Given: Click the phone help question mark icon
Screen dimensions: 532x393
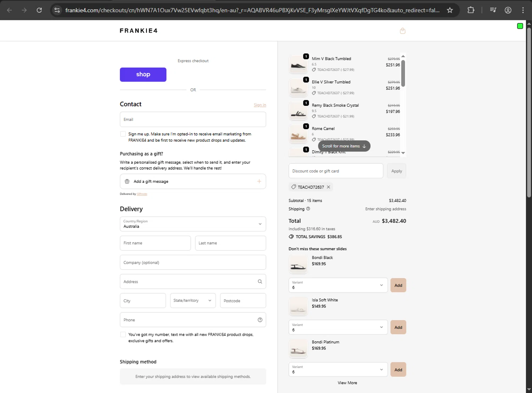Looking at the screenshot, I should (x=260, y=320).
